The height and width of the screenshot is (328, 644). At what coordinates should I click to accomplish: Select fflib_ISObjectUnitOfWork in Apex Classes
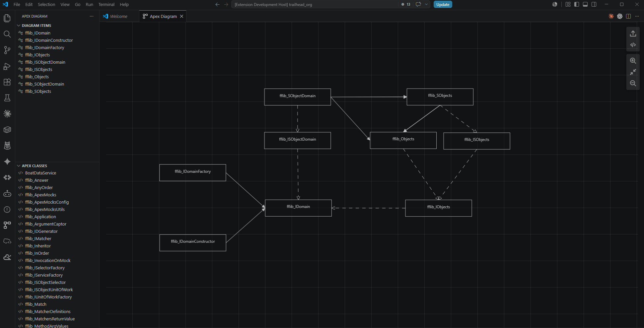49,290
